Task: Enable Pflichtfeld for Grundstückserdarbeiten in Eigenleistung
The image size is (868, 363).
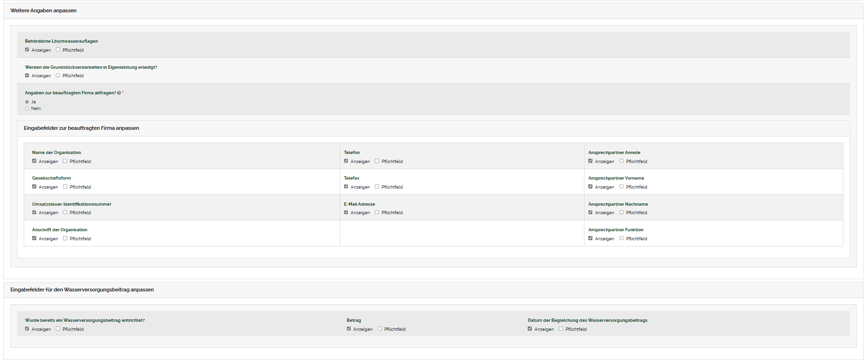Action: point(58,75)
